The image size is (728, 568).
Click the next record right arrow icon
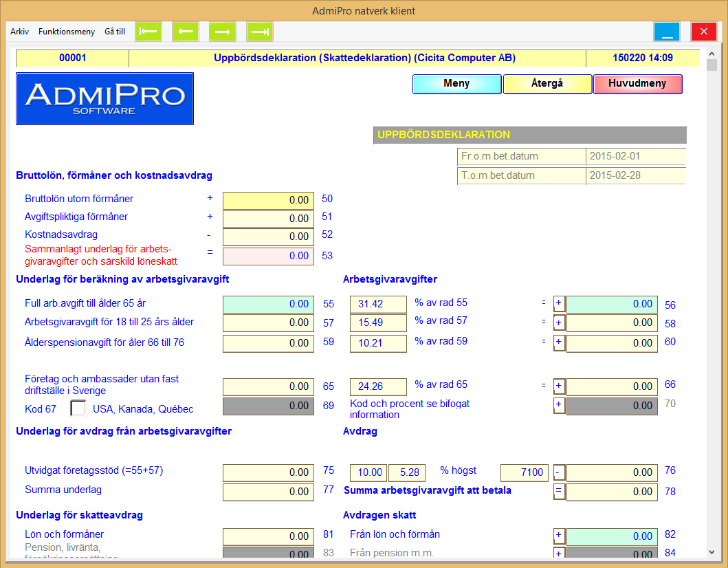[223, 32]
